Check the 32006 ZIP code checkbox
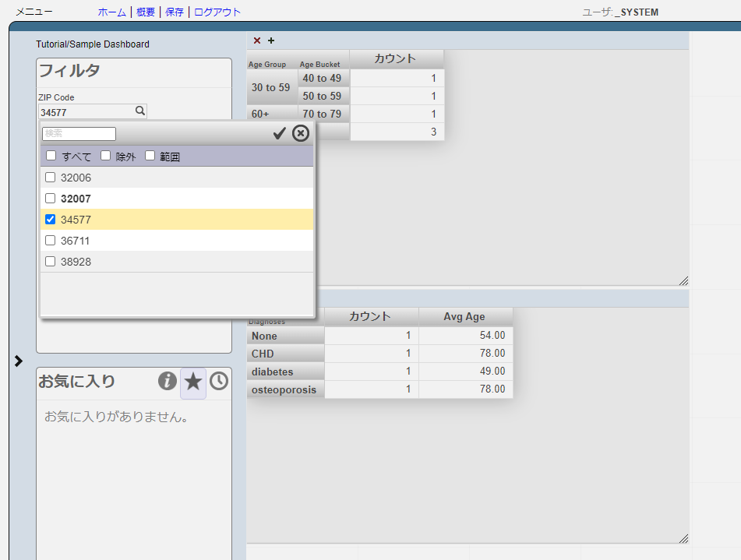Image resolution: width=741 pixels, height=560 pixels. pos(51,178)
